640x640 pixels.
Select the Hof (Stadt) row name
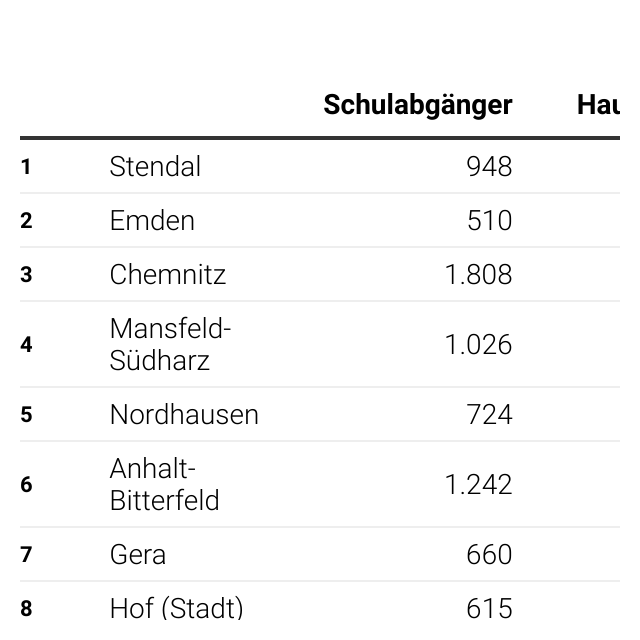pyautogui.click(x=176, y=609)
